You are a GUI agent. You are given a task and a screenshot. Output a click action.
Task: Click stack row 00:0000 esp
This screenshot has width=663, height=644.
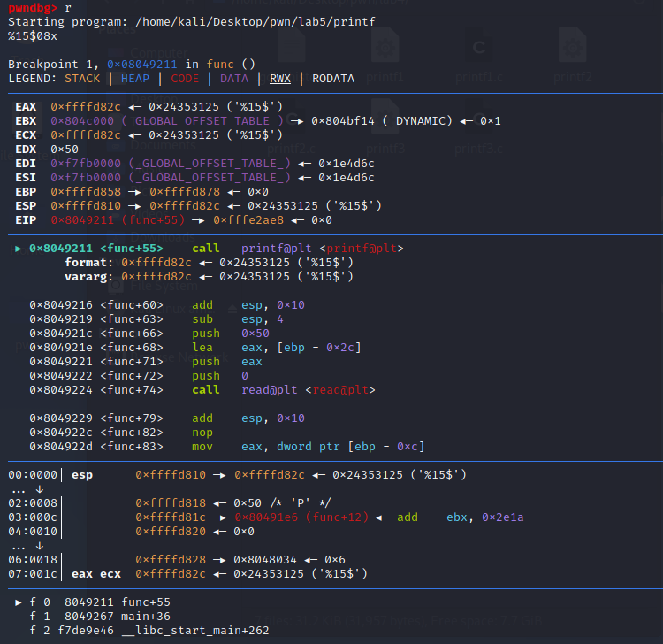[x=237, y=475]
